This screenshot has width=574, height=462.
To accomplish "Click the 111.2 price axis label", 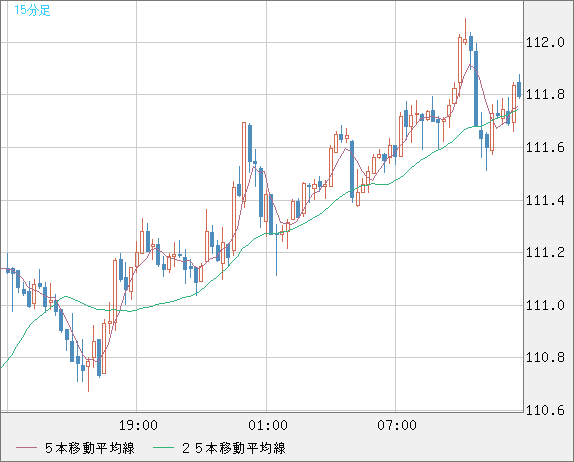I will (545, 253).
